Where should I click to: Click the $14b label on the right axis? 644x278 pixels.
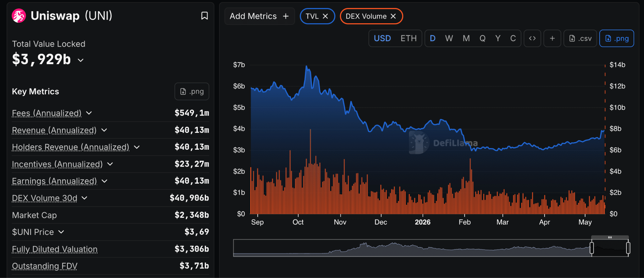click(617, 65)
